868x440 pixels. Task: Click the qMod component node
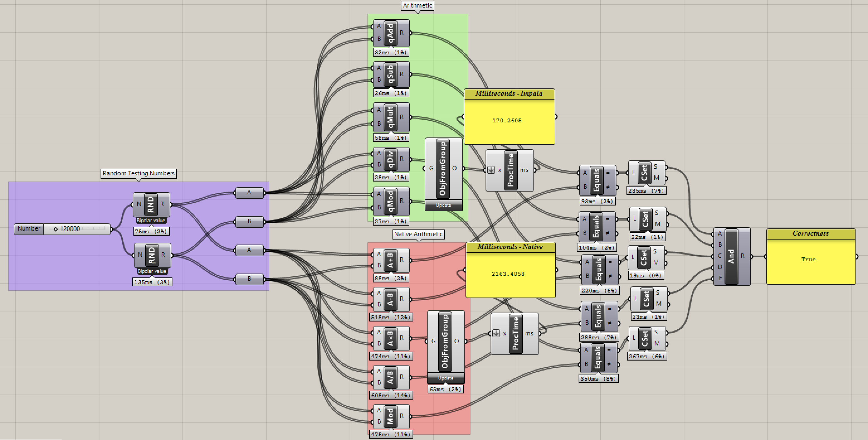click(391, 201)
